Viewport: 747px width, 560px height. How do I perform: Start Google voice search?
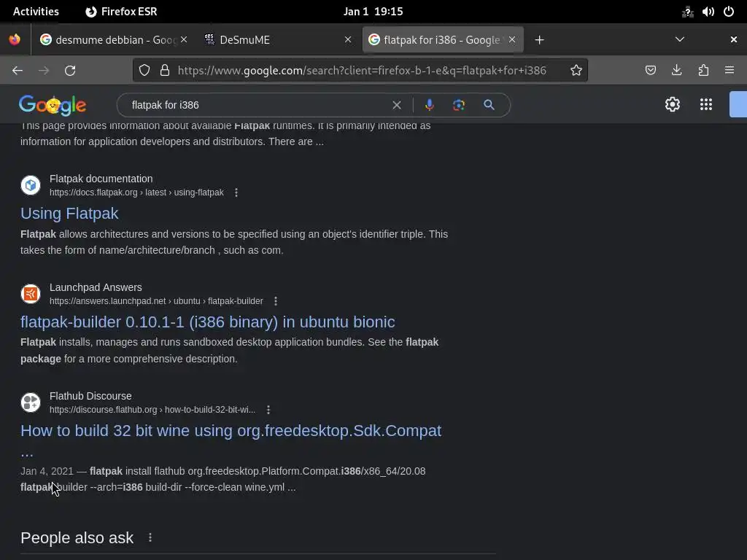pos(429,105)
